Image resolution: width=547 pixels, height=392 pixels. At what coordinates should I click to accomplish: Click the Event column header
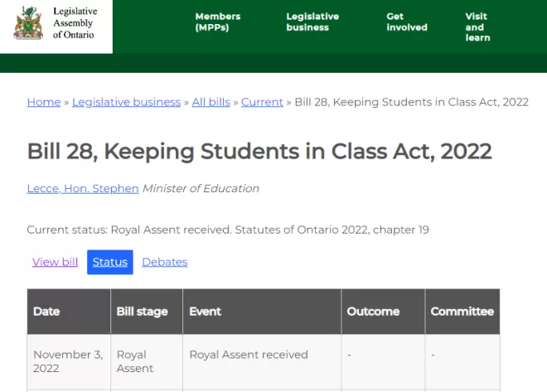click(262, 312)
